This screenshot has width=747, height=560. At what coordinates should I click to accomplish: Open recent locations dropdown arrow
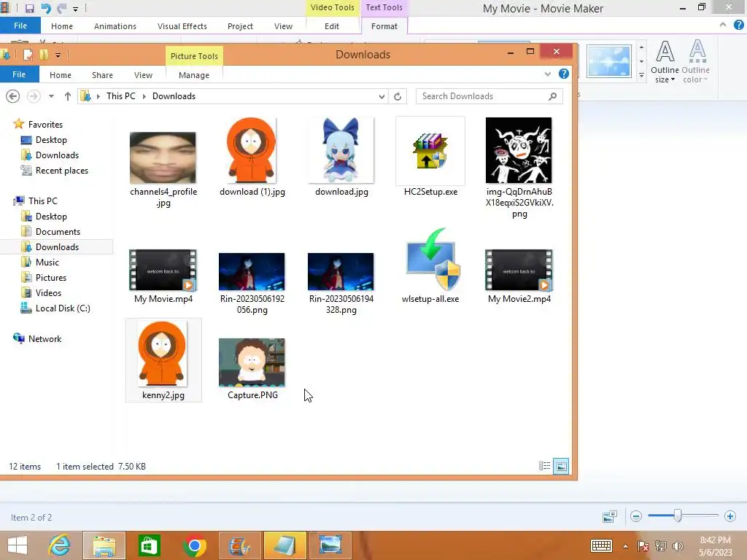[51, 96]
